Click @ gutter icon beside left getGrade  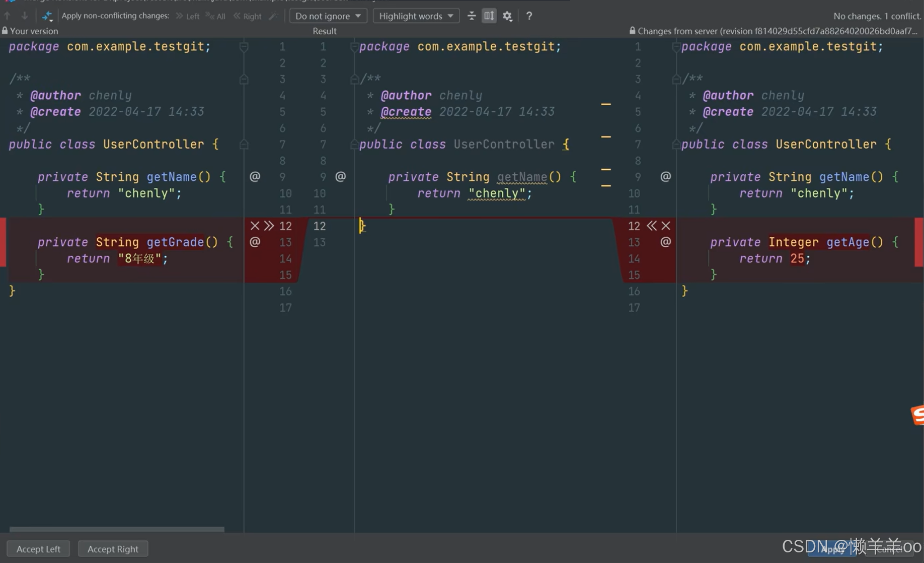[255, 242]
